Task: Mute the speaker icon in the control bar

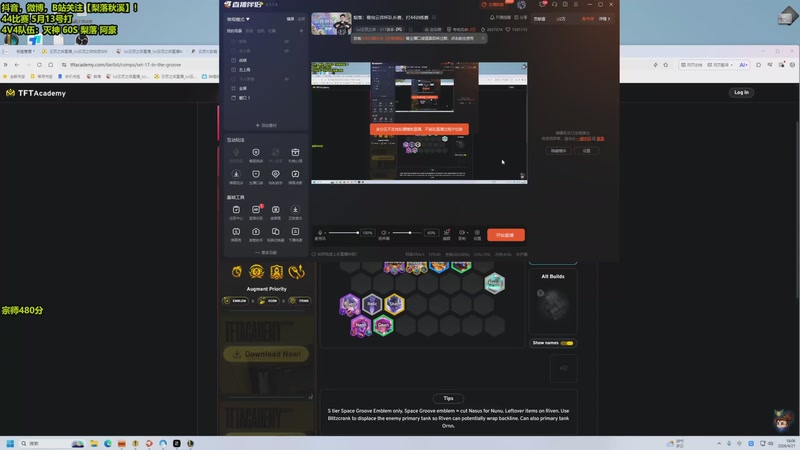Action: [x=384, y=233]
